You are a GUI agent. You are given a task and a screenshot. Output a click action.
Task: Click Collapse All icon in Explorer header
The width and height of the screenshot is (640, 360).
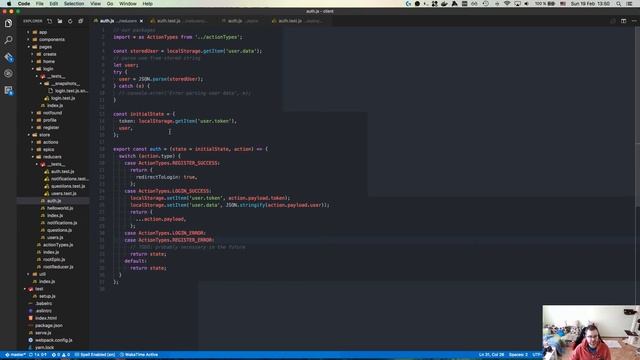(80, 21)
